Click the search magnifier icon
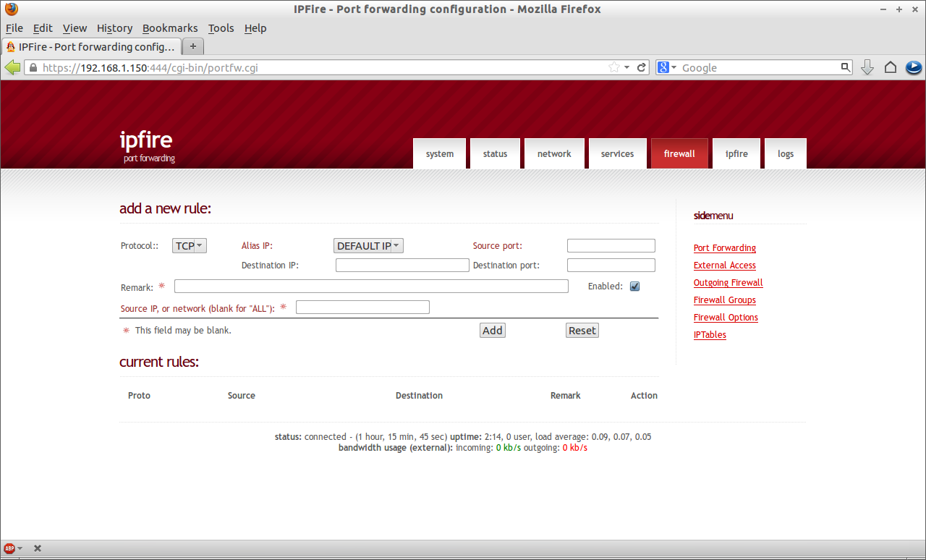Screen dimensions: 926x560 [x=846, y=67]
